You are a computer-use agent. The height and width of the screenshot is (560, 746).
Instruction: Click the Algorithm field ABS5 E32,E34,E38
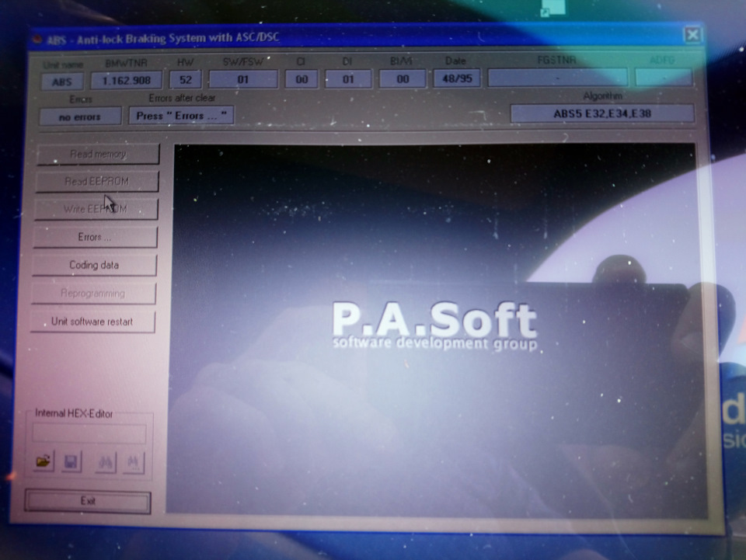point(602,113)
